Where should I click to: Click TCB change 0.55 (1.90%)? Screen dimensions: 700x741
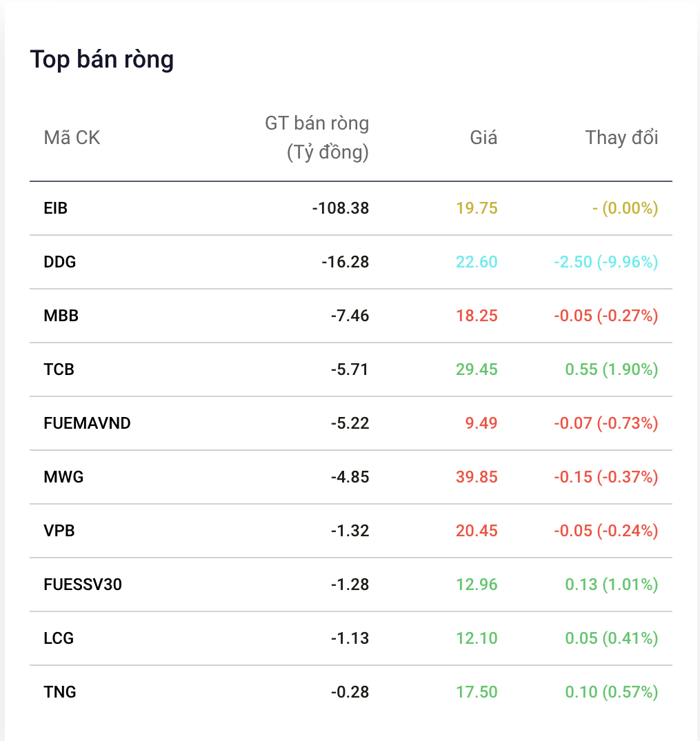point(612,369)
